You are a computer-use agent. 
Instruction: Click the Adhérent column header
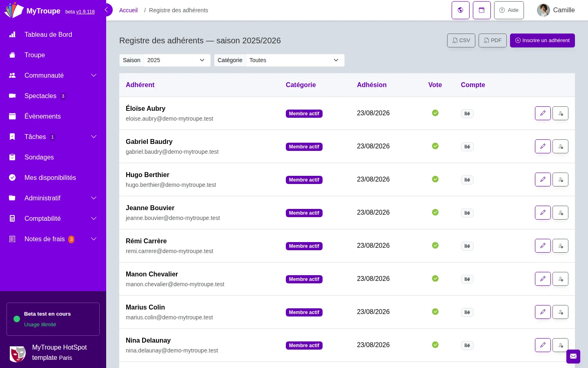(x=140, y=85)
